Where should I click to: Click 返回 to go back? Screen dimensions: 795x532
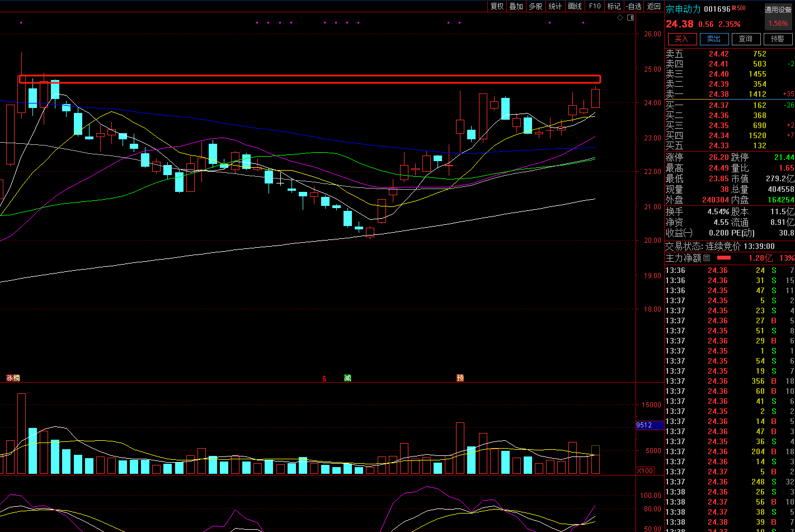point(653,6)
